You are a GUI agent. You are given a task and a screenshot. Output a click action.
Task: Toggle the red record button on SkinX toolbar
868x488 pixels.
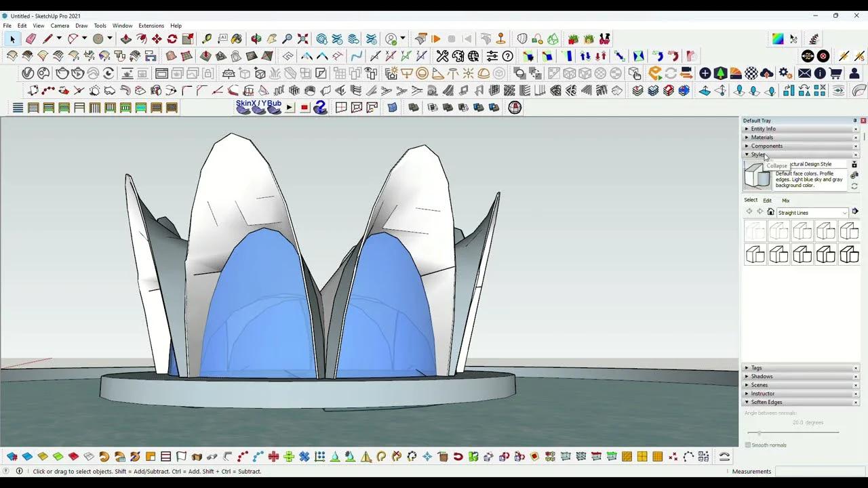click(304, 107)
